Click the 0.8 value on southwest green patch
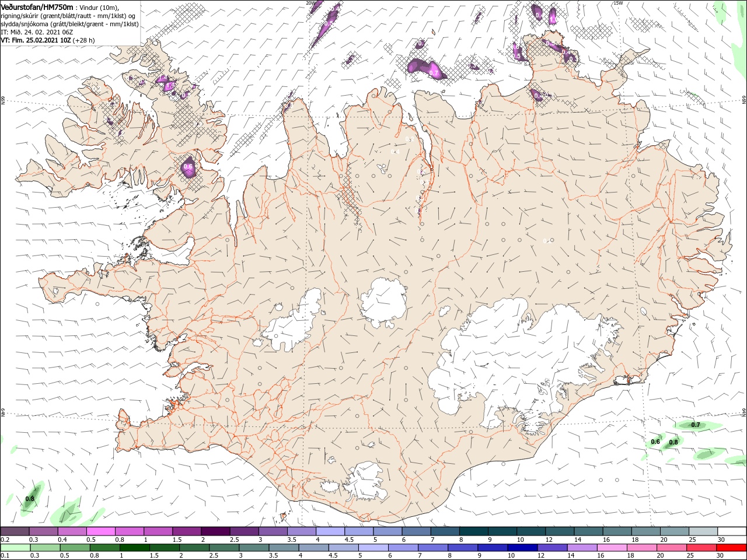Screen dimensions: 747x560 tap(30, 499)
